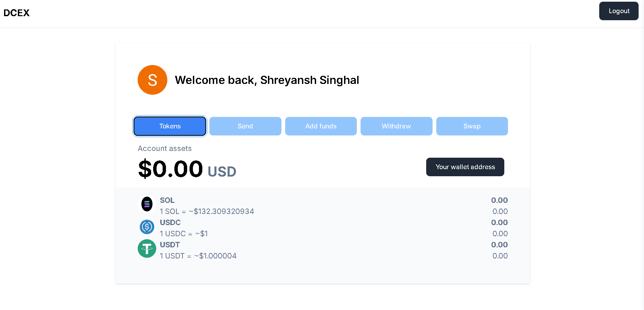Viewport: 644px width, 310px height.
Task: Go to the Swap tab
Action: tap(472, 126)
